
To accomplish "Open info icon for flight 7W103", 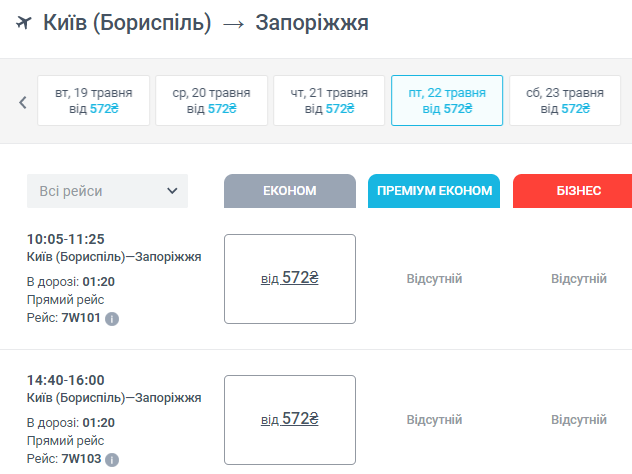I will click(112, 460).
